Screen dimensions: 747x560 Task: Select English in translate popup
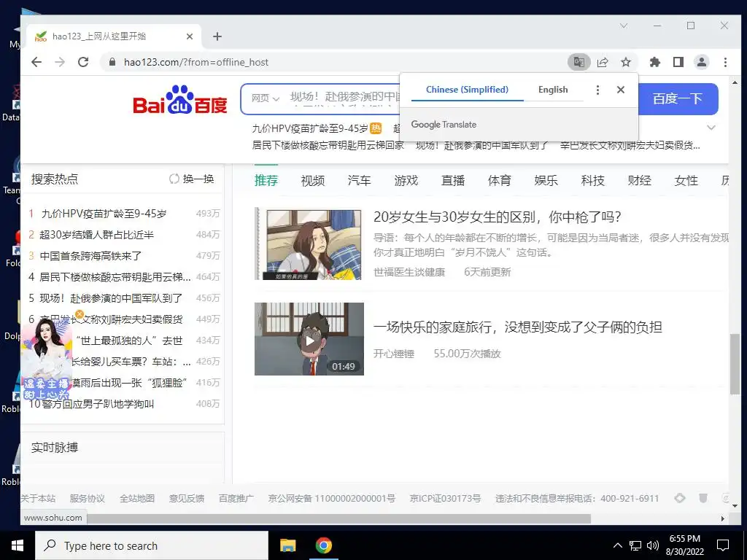[553, 90]
